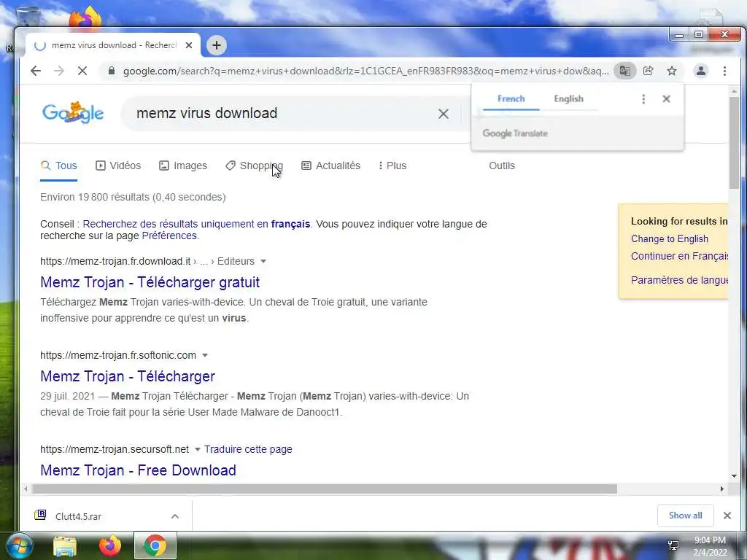Click Traduire cette page
Screen dimensions: 747x560
pos(248,449)
